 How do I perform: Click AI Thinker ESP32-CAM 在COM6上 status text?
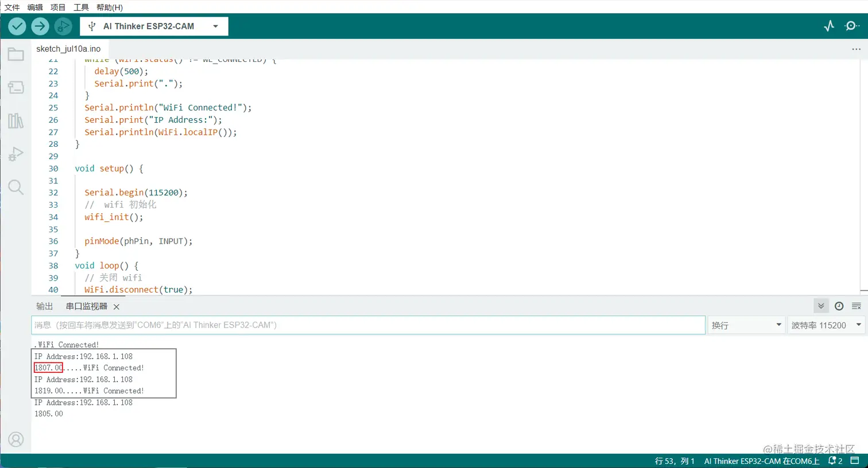coord(762,461)
